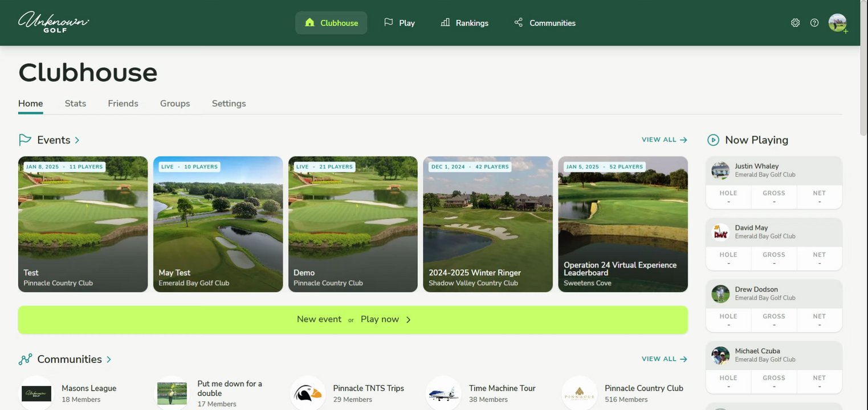Screen dimensions: 868x410
Task: Click the Communities section network icon
Action: click(x=25, y=359)
